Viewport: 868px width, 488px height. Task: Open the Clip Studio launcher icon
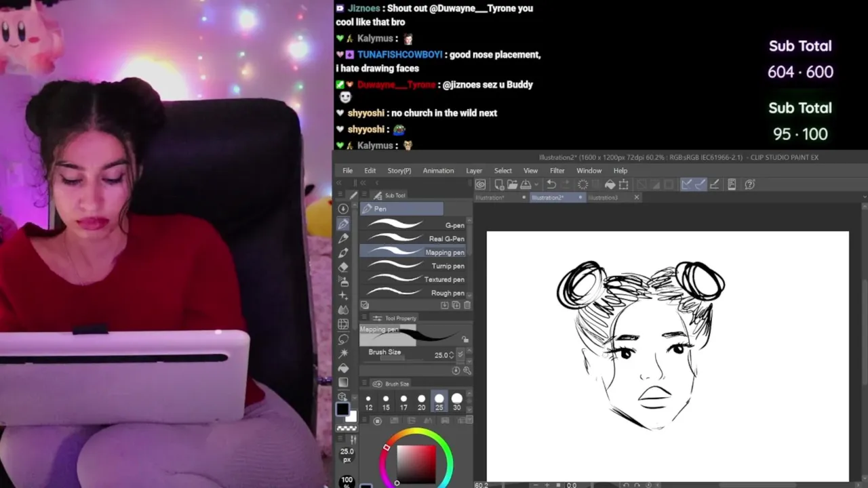pos(481,184)
